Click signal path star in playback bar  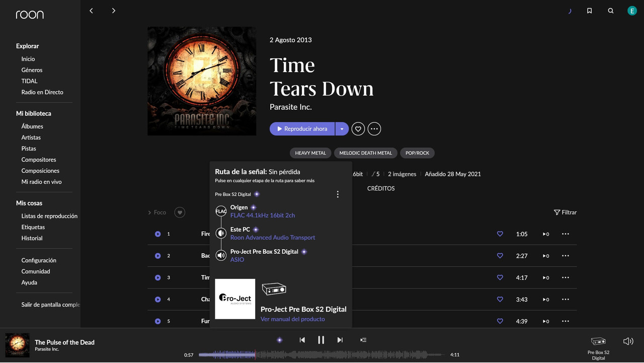[x=280, y=340]
